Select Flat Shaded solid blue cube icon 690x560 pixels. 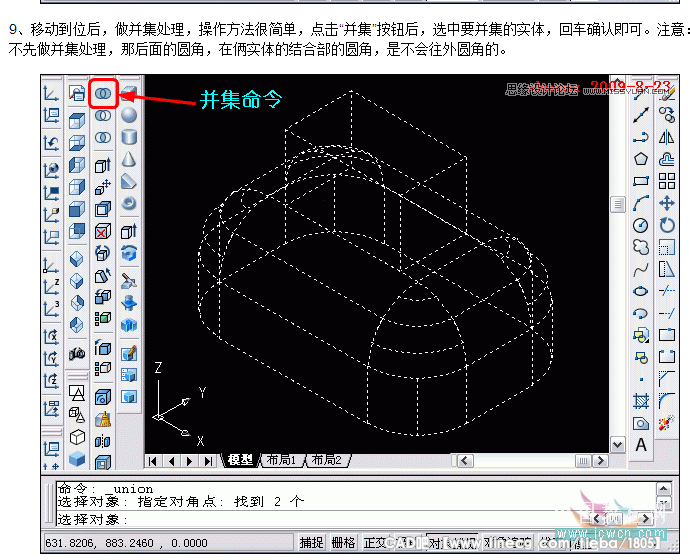77,459
